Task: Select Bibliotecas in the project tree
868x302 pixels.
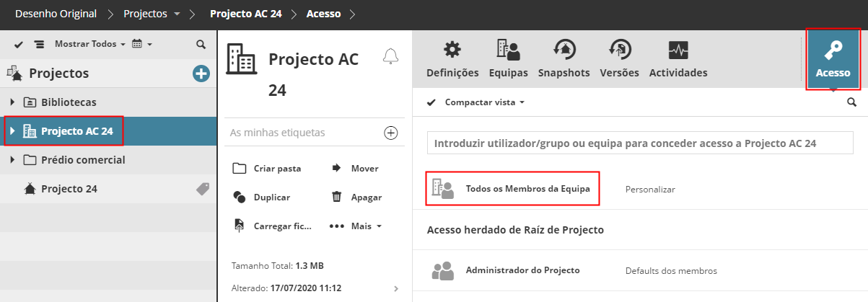Action: (69, 102)
